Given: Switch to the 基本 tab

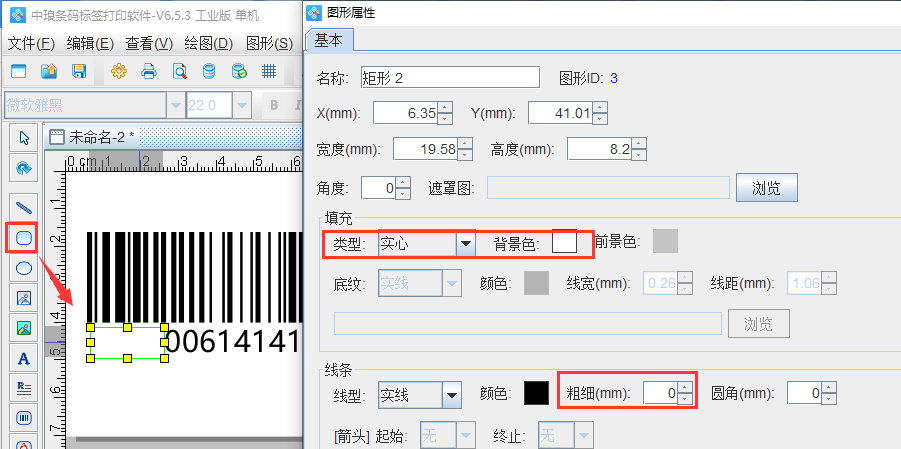Looking at the screenshot, I should [x=328, y=40].
